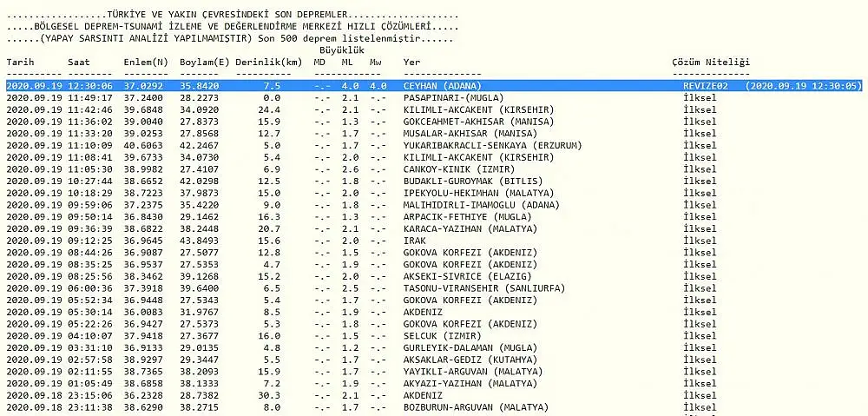Select BUDAKLI-GUROYMAK (BITLIS) location
This screenshot has height=416, width=868.
click(473, 182)
